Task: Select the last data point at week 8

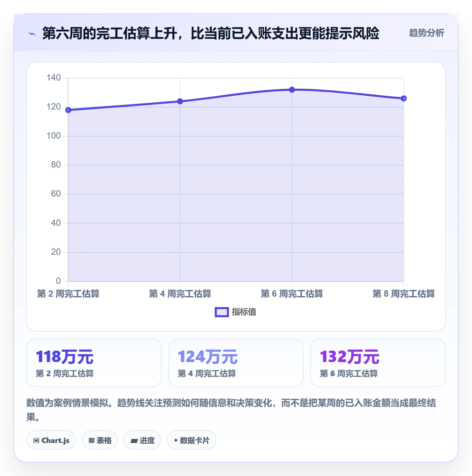Action: tap(404, 98)
